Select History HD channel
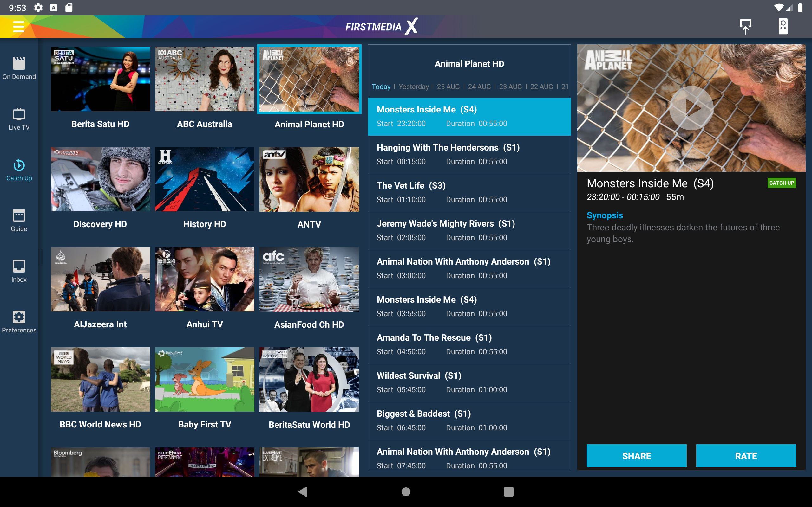Viewport: 812px width, 507px height. point(204,179)
